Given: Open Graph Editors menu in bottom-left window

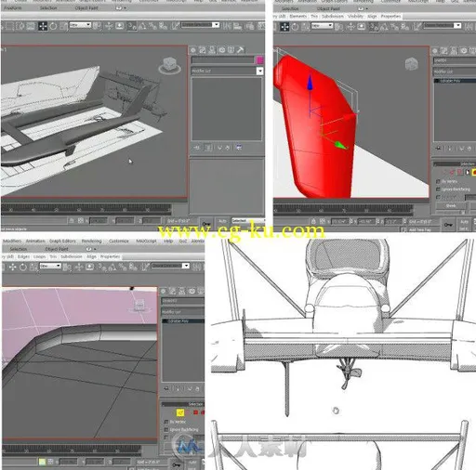Looking at the screenshot, I should click(x=62, y=241).
